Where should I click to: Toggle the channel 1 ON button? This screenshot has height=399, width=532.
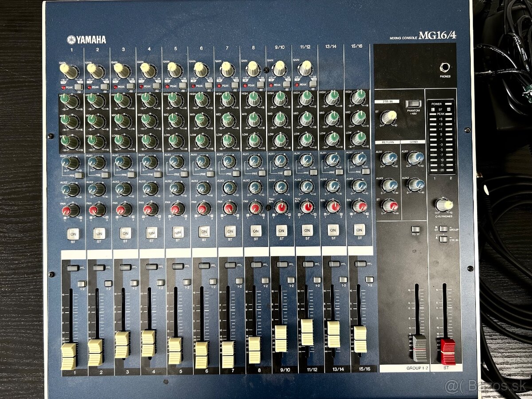(73, 234)
